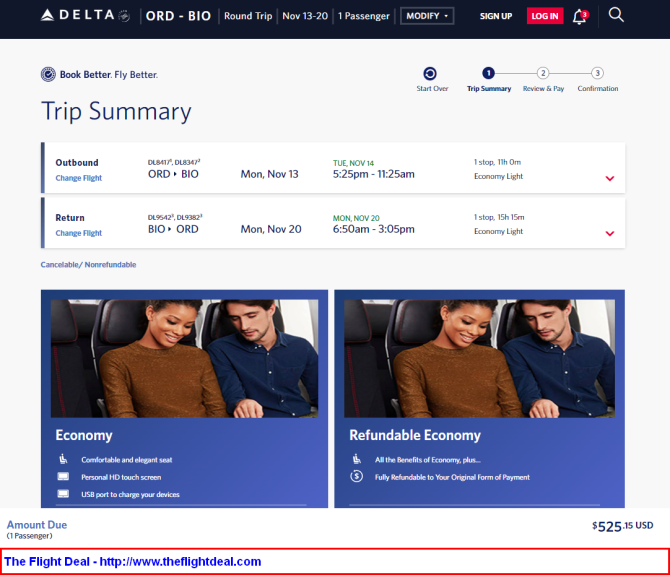670x575 pixels.
Task: Click the ORD - BIO route text
Action: pyautogui.click(x=178, y=16)
